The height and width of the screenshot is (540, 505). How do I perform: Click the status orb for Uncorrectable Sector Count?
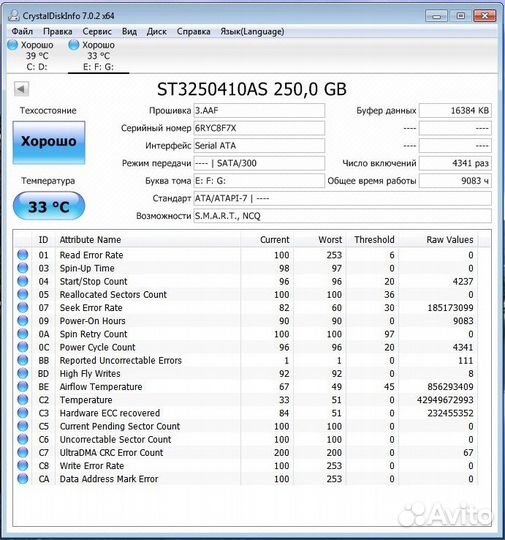point(23,439)
